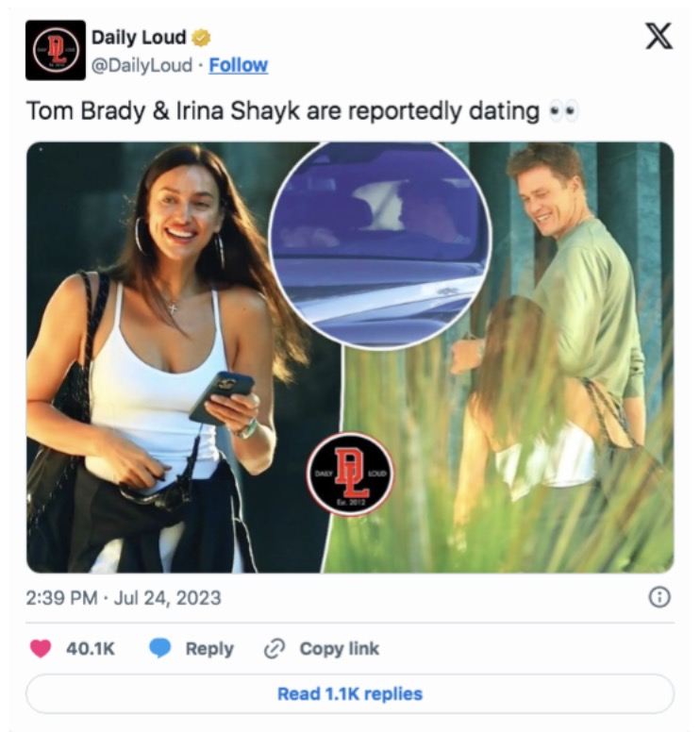Click the copy link chain icon
The width and height of the screenshot is (700, 732).
pos(275,649)
